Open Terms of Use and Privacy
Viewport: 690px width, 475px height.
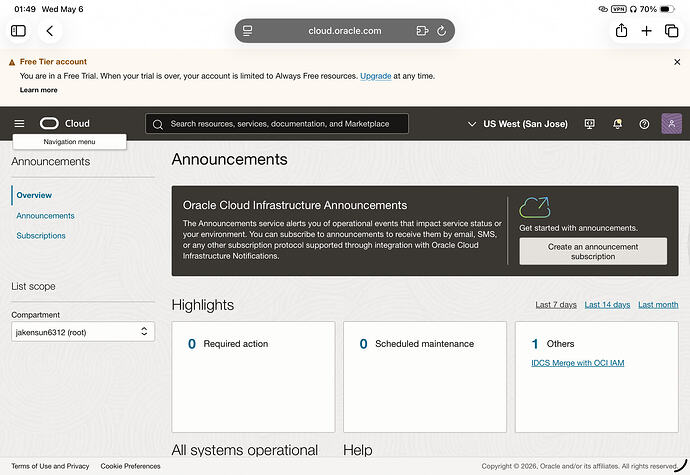pos(50,466)
